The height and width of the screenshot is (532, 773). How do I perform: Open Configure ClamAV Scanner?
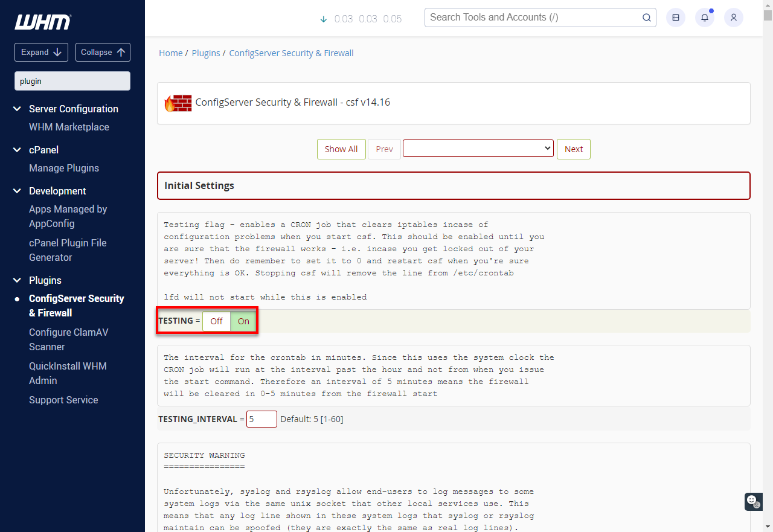(68, 339)
